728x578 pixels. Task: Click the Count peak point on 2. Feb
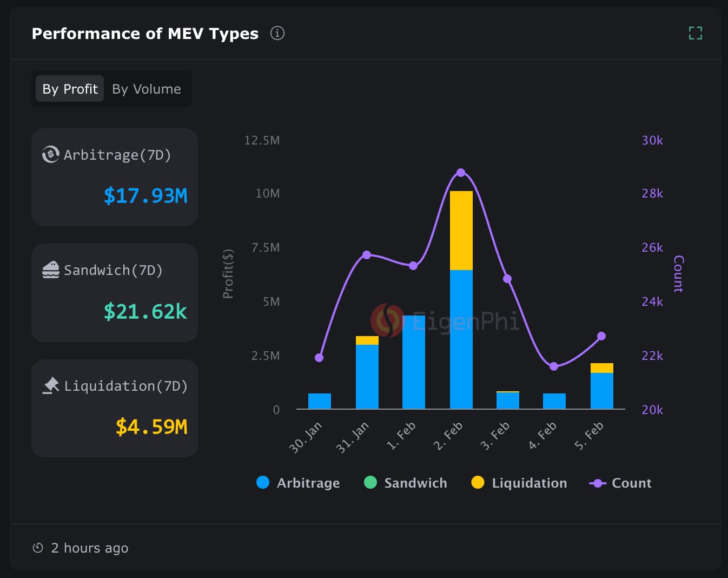click(461, 173)
